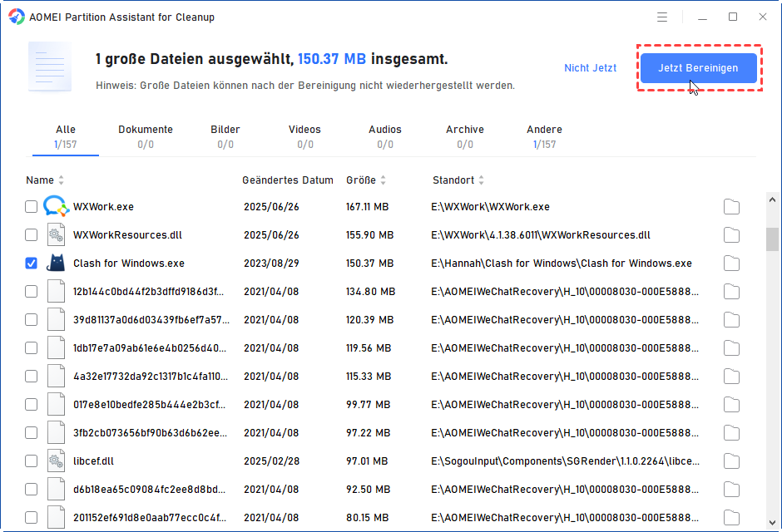
Task: Uncheck the Clash for Windows.exe checkbox
Action: pos(31,263)
